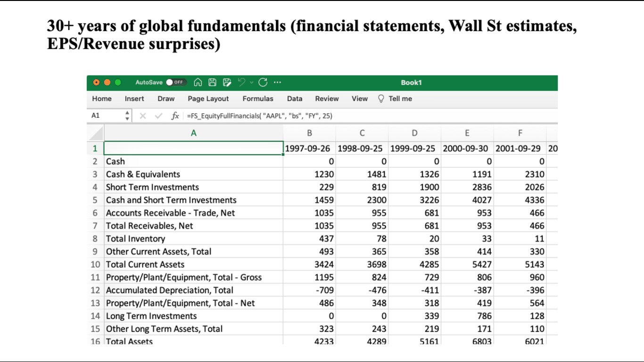The image size is (644, 362).
Task: Open the Formulas ribbon tab
Action: click(258, 99)
